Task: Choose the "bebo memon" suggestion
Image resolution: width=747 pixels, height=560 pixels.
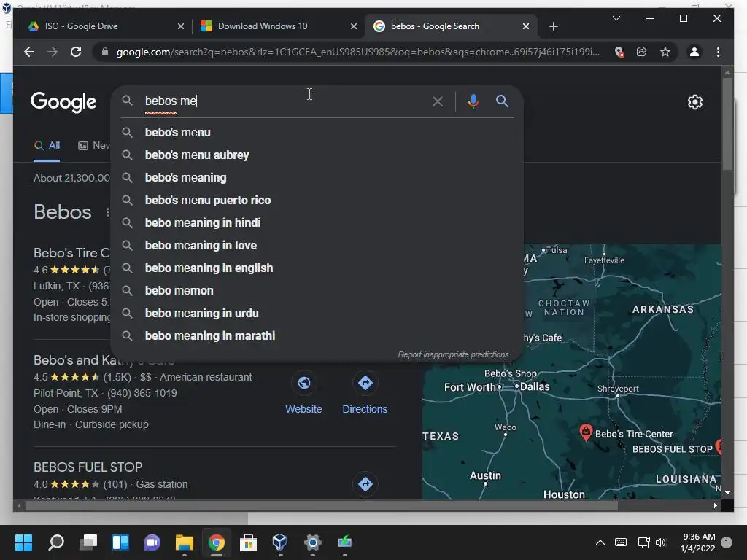Action: [x=317, y=290]
